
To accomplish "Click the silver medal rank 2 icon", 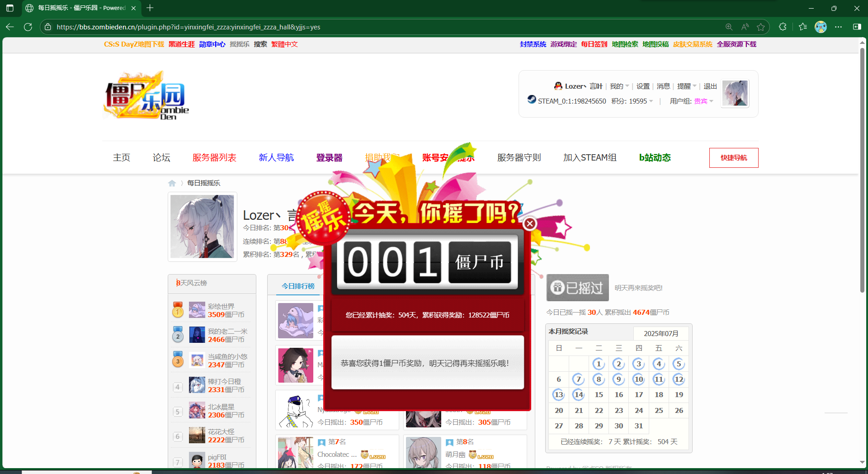I will coord(178,335).
